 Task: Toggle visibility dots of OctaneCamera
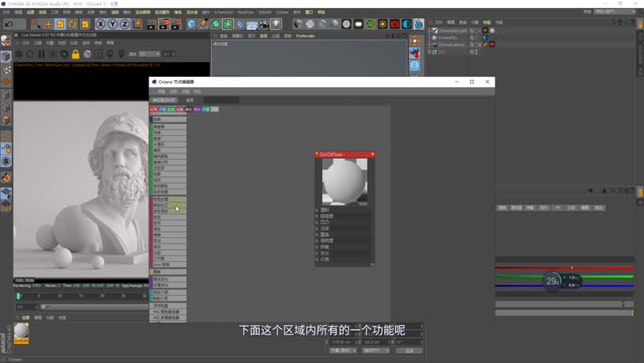(476, 45)
